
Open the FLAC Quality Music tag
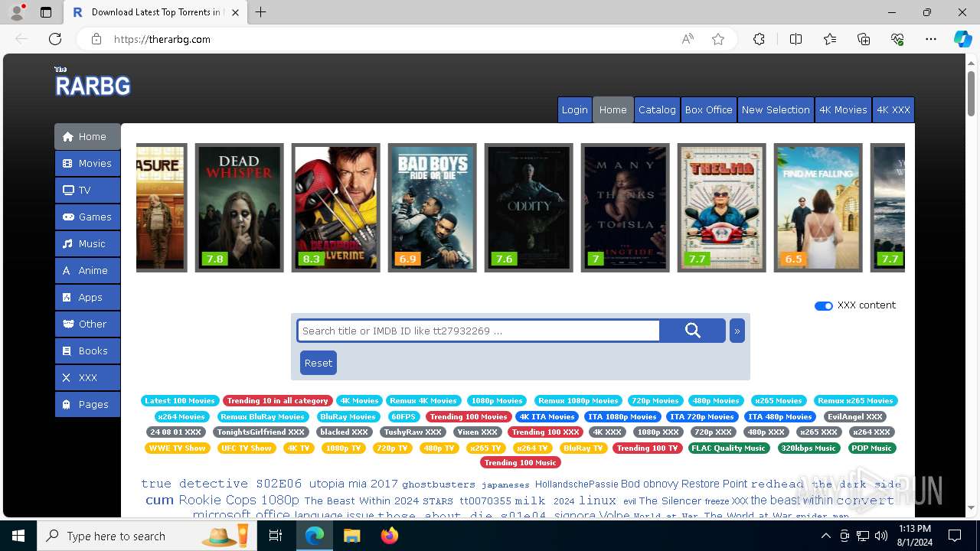coord(728,448)
